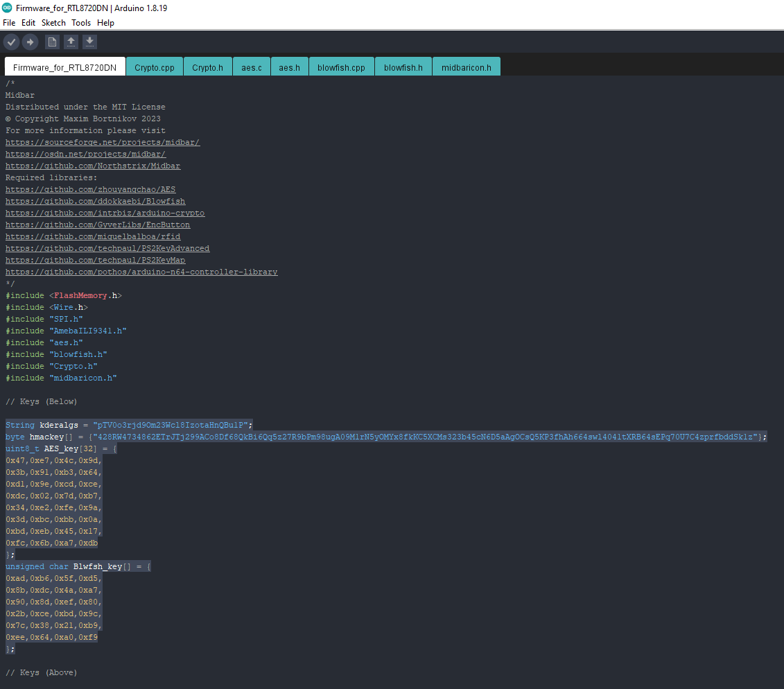Click the #include <FlashMemory.h> line
The height and width of the screenshot is (689, 784).
click(64, 295)
